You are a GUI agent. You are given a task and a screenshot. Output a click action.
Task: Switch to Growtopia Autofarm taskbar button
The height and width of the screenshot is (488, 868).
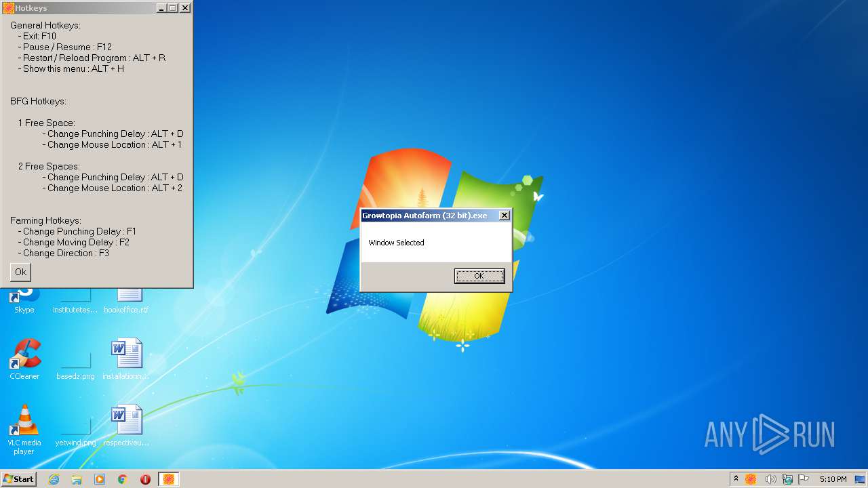(x=169, y=479)
